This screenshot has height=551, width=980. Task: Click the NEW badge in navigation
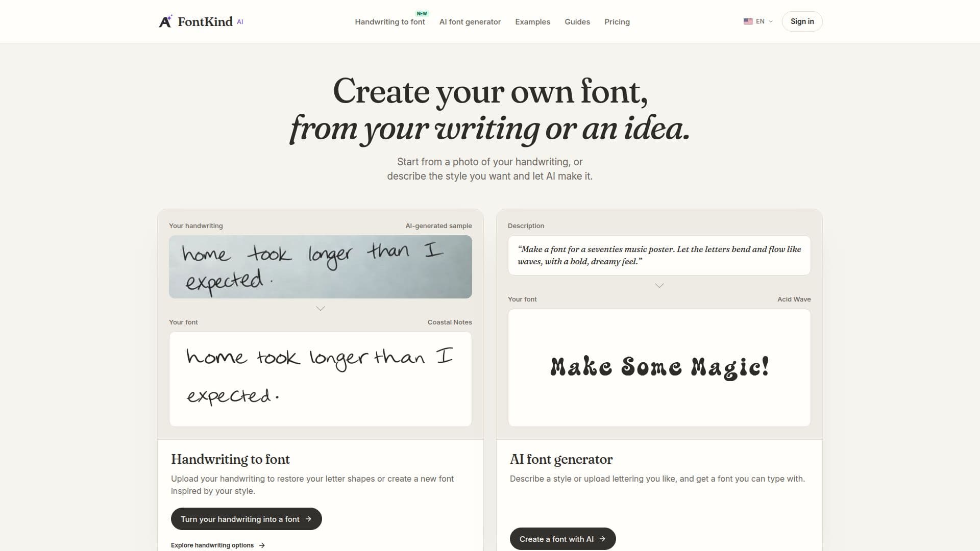click(422, 14)
